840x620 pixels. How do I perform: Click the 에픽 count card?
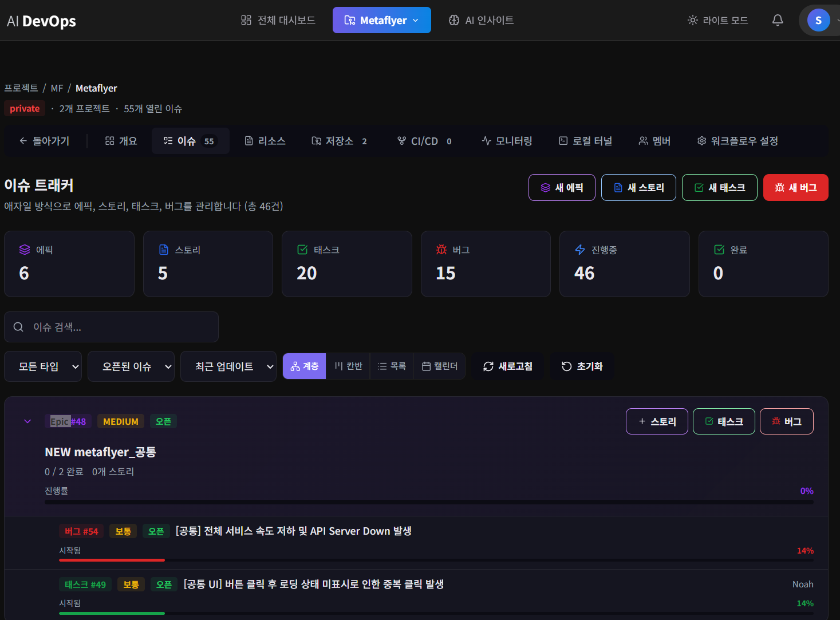(x=69, y=264)
